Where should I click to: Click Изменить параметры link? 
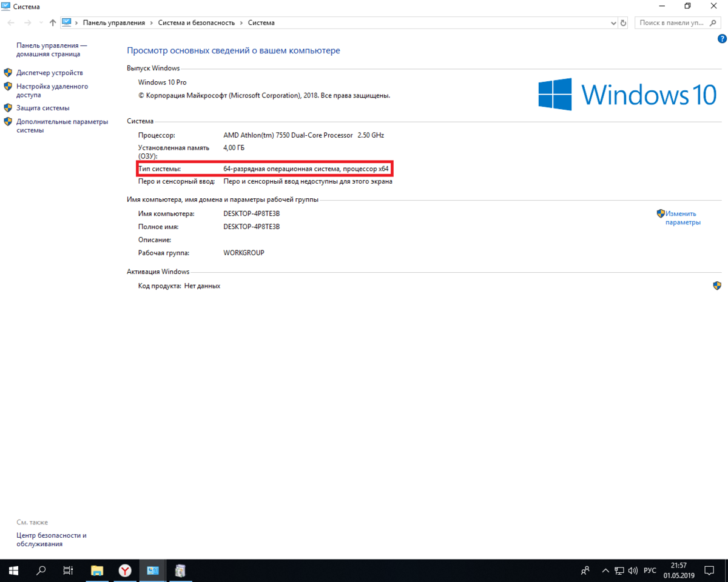[682, 218]
